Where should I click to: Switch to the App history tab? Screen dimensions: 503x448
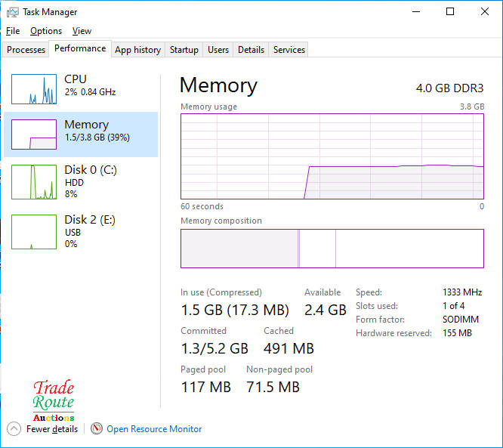[137, 50]
